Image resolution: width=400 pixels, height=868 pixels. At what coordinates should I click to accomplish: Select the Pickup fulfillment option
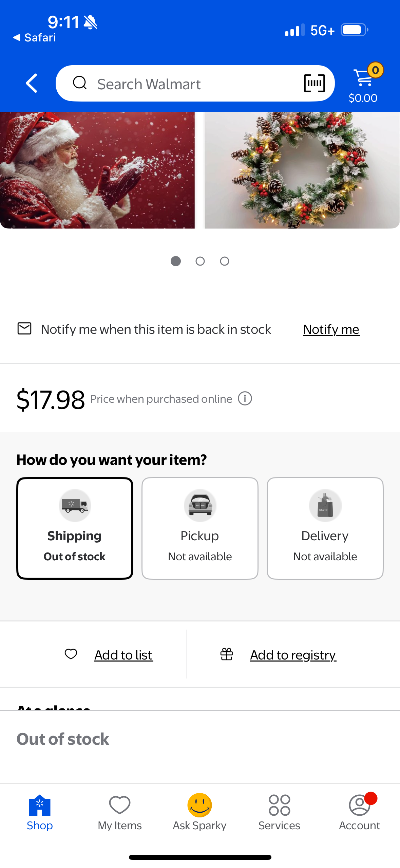tap(200, 528)
